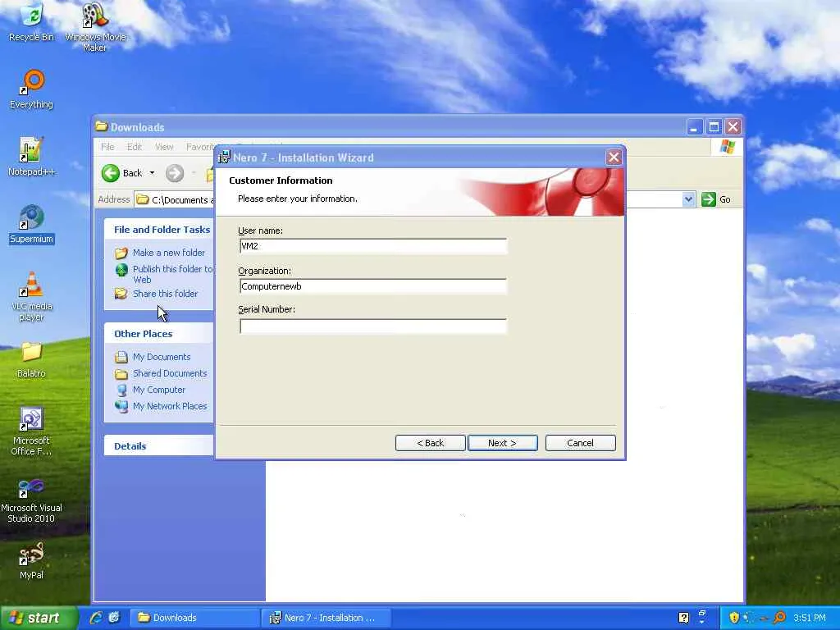Click the User name field
840x630 pixels.
pos(373,246)
